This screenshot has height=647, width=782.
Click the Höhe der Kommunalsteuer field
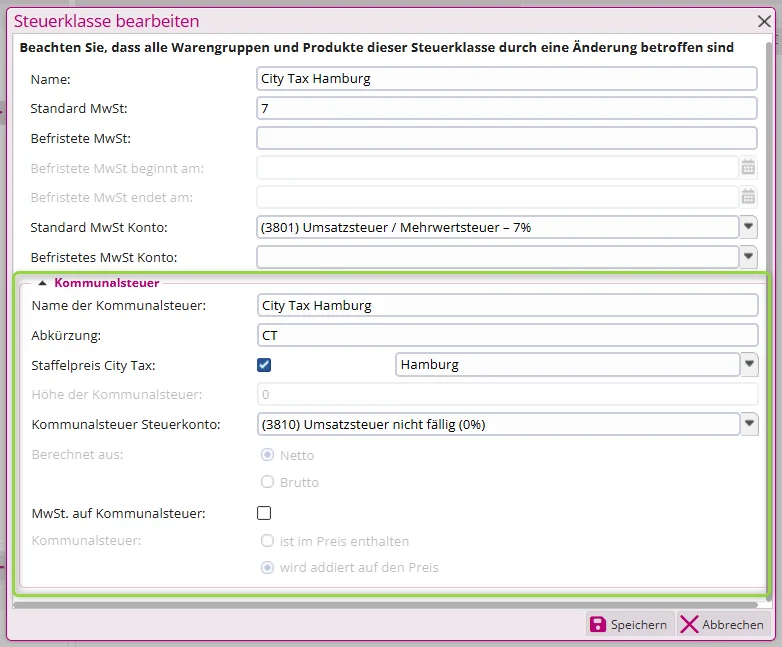click(x=508, y=394)
